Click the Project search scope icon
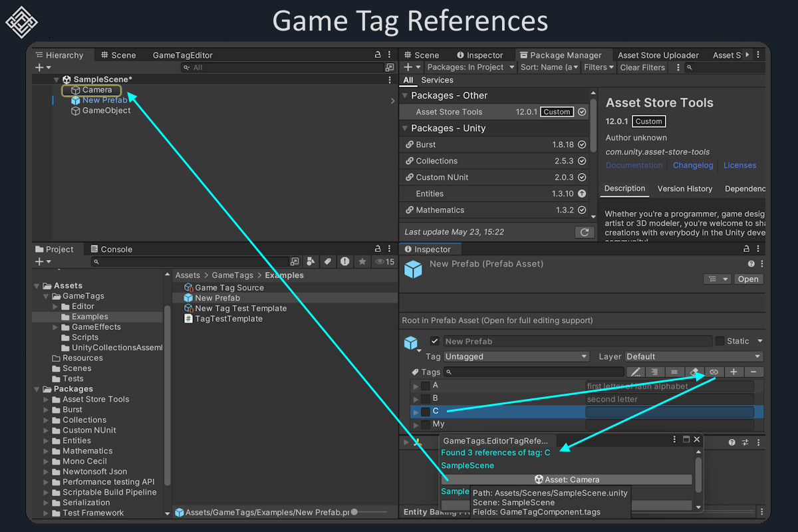This screenshot has width=798, height=532. click(x=295, y=262)
